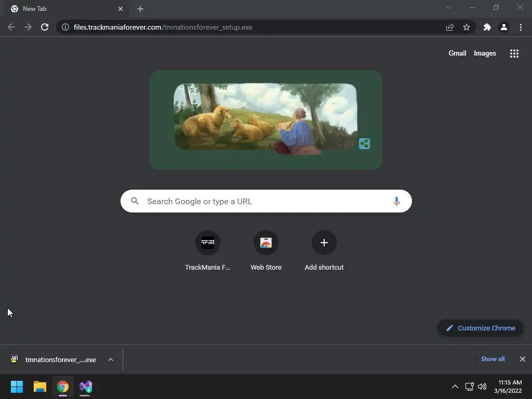This screenshot has width=532, height=399.
Task: Close the downloads bar
Action: (523, 359)
